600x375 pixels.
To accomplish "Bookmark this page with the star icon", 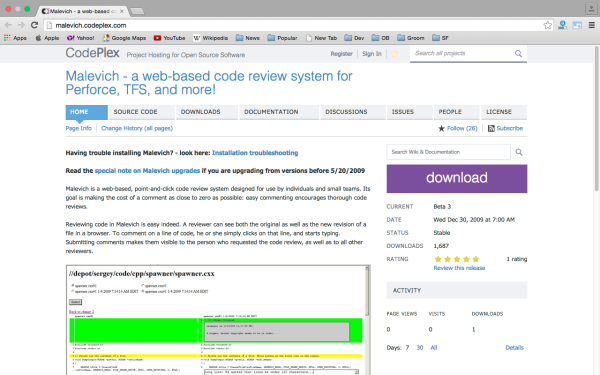I will pyautogui.click(x=548, y=25).
